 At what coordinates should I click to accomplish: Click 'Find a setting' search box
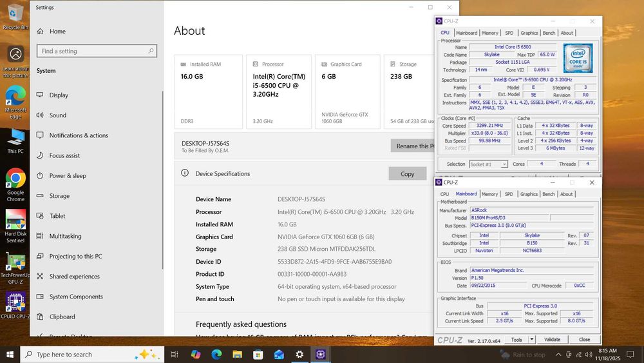pyautogui.click(x=97, y=51)
